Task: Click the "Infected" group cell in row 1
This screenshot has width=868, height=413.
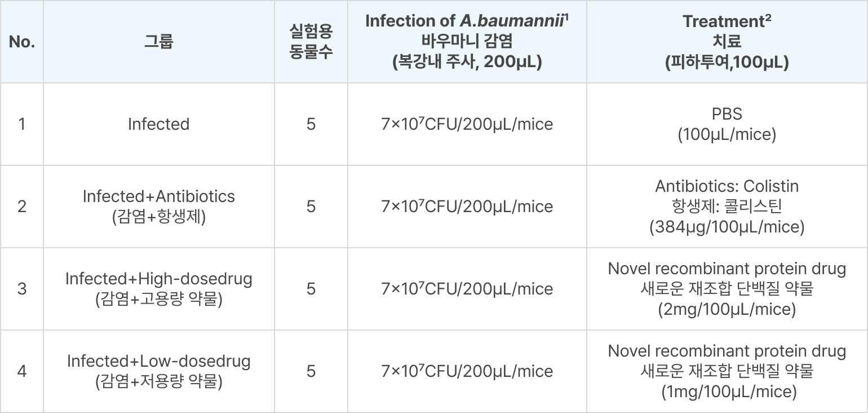Action: [158, 124]
